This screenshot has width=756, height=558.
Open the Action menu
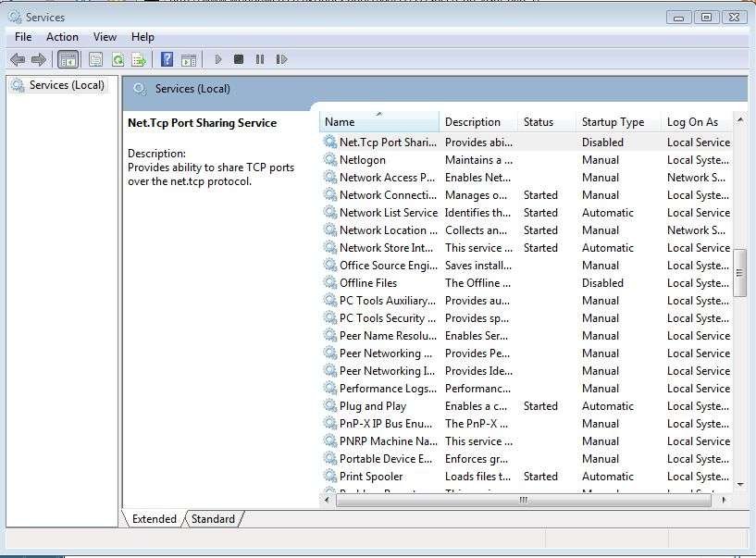pyautogui.click(x=62, y=37)
